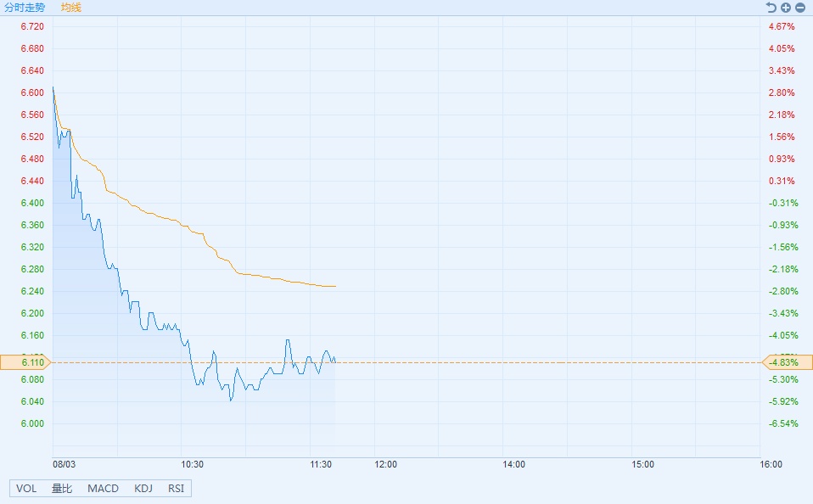Click the 11:30 time axis label
The width and height of the screenshot is (813, 504).
click(x=321, y=465)
